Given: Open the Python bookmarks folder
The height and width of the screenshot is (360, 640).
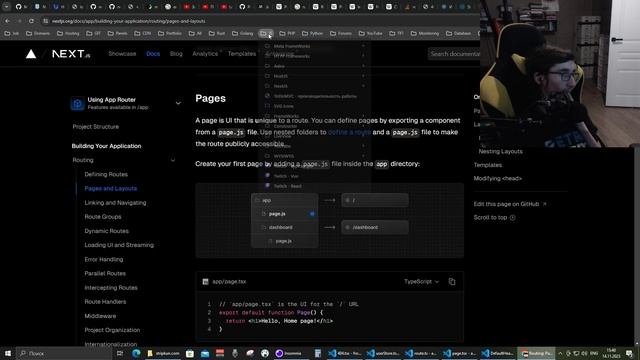Looking at the screenshot, I should [x=313, y=33].
